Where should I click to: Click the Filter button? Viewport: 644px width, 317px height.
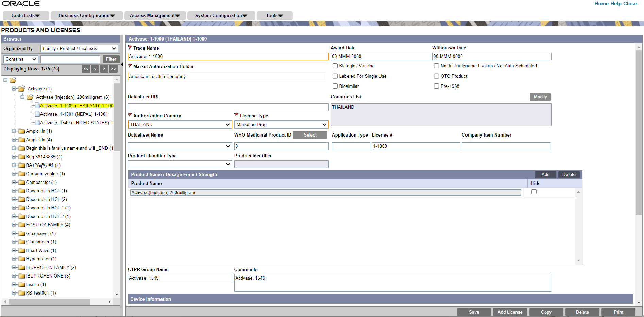point(111,59)
